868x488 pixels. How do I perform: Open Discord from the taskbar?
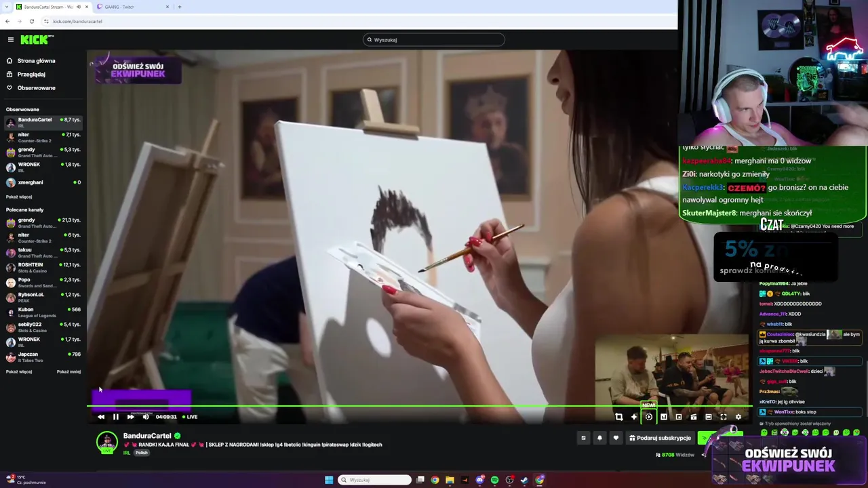(480, 480)
